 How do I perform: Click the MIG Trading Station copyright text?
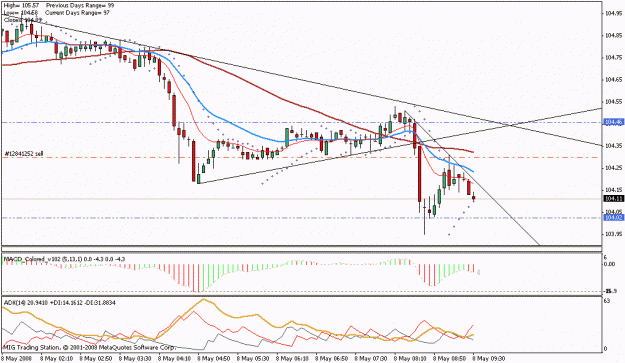pos(89,347)
